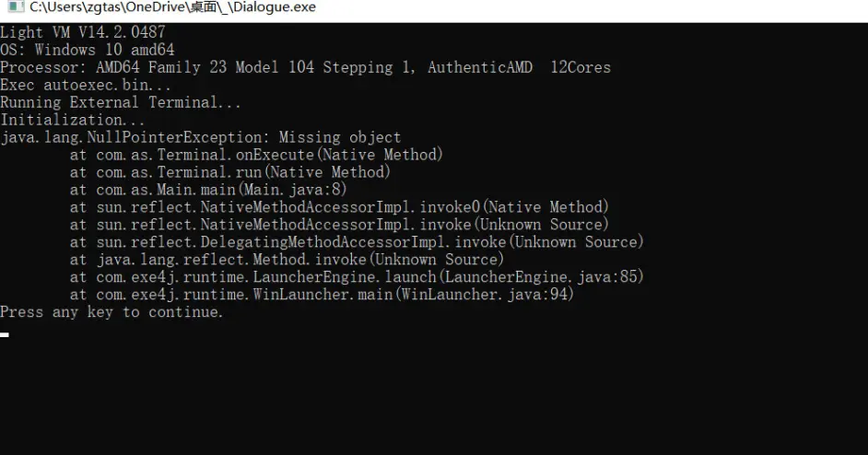Screen dimensions: 868x455
Task: Click the blinking cursor below the output
Action: [x=5, y=334]
